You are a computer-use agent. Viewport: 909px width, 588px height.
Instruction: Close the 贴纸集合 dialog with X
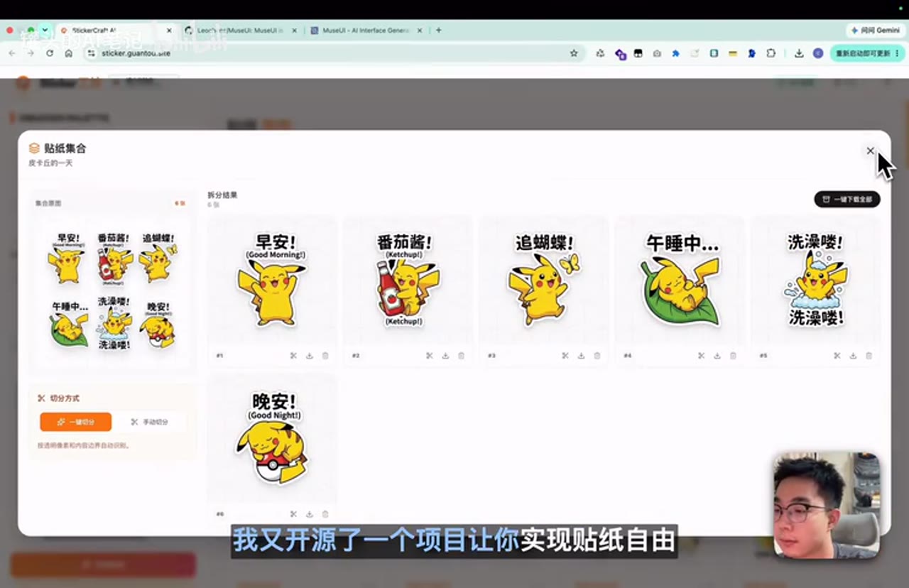pos(870,151)
